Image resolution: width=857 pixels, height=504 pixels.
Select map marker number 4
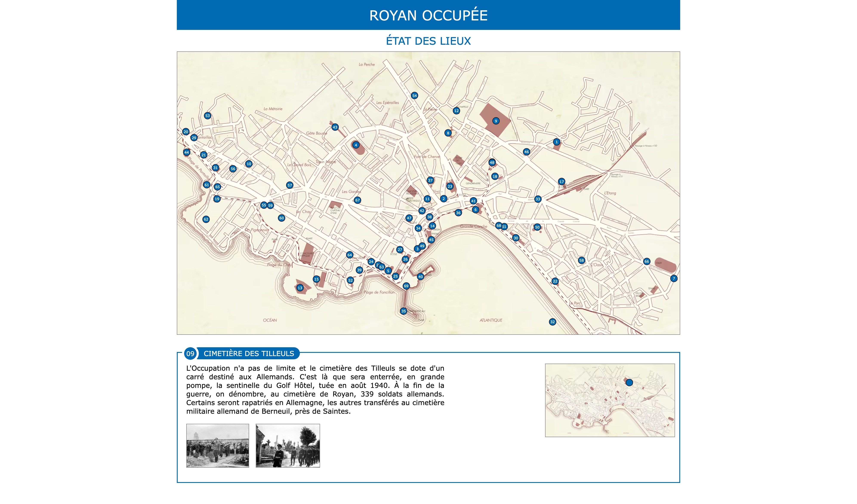(x=356, y=145)
